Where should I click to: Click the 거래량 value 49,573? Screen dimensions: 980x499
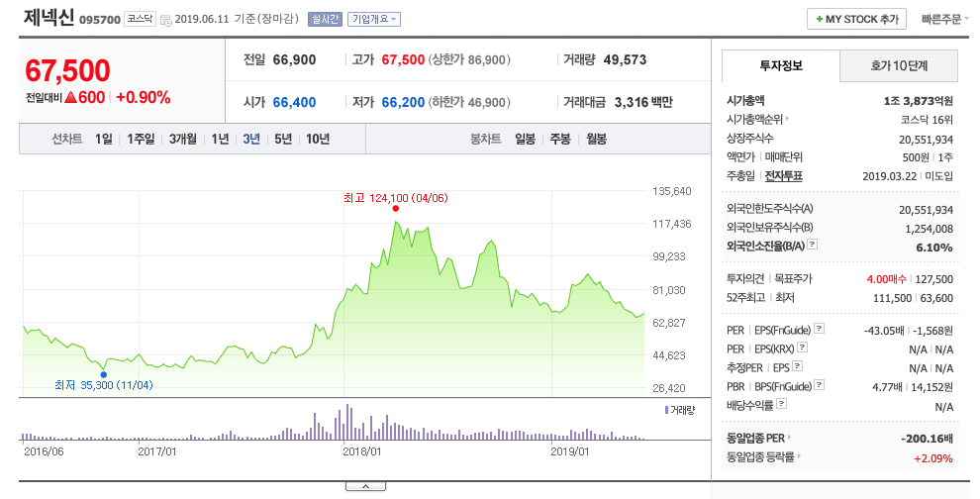pos(625,60)
